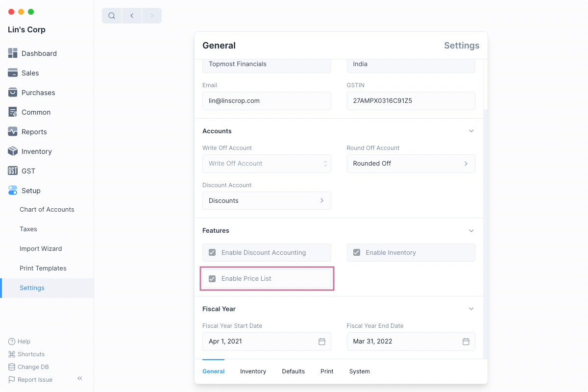The image size is (588, 392).
Task: Switch to the System settings tab
Action: pyautogui.click(x=359, y=371)
